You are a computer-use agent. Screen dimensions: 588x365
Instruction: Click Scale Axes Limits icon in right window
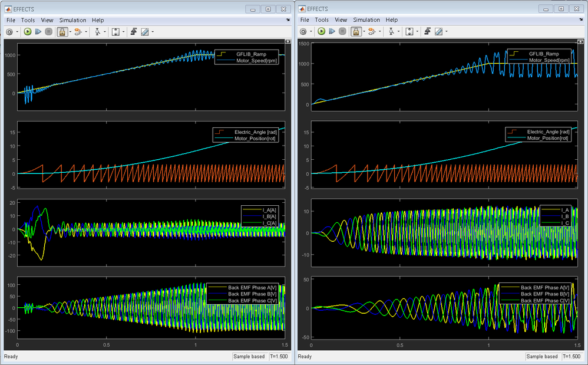pos(409,31)
